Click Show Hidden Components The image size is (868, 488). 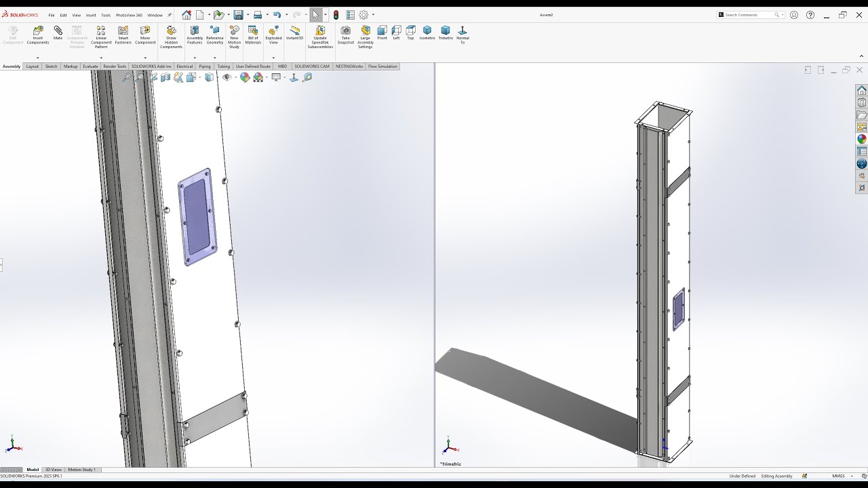click(171, 37)
